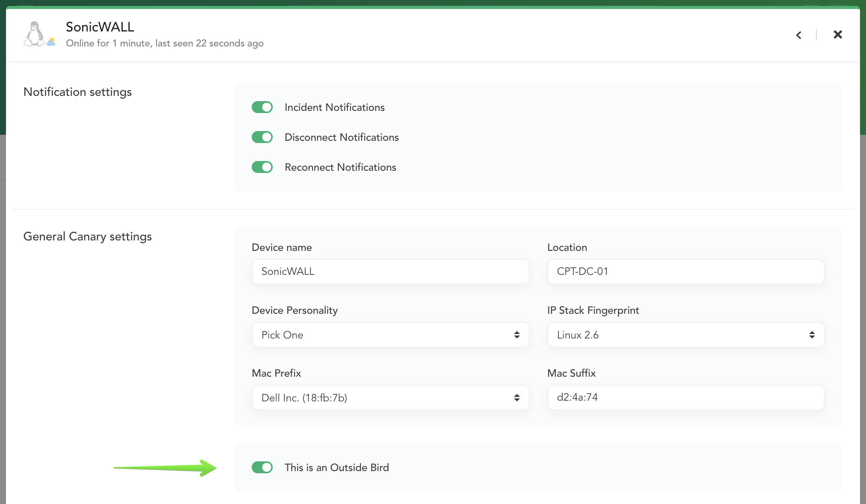The width and height of the screenshot is (866, 504).
Task: Click the Disconnect Notifications label
Action: [x=342, y=137]
